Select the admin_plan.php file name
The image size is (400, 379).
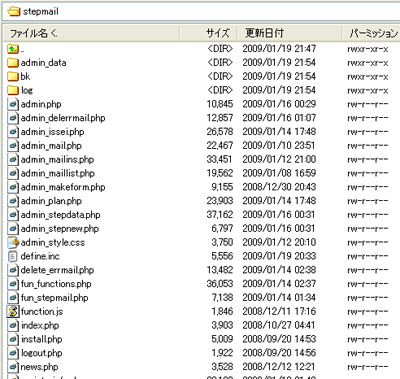pyautogui.click(x=51, y=201)
